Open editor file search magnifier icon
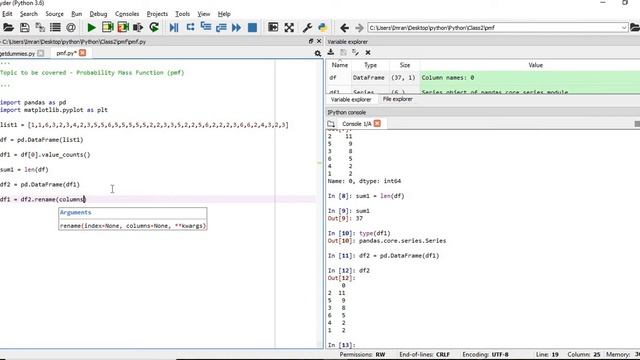The width and height of the screenshot is (640, 360). tap(318, 53)
